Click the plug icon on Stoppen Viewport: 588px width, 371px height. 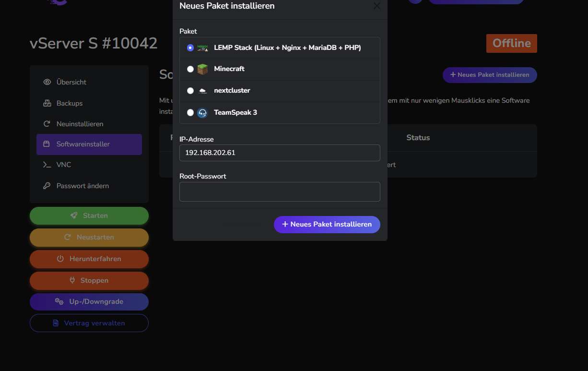pos(73,280)
